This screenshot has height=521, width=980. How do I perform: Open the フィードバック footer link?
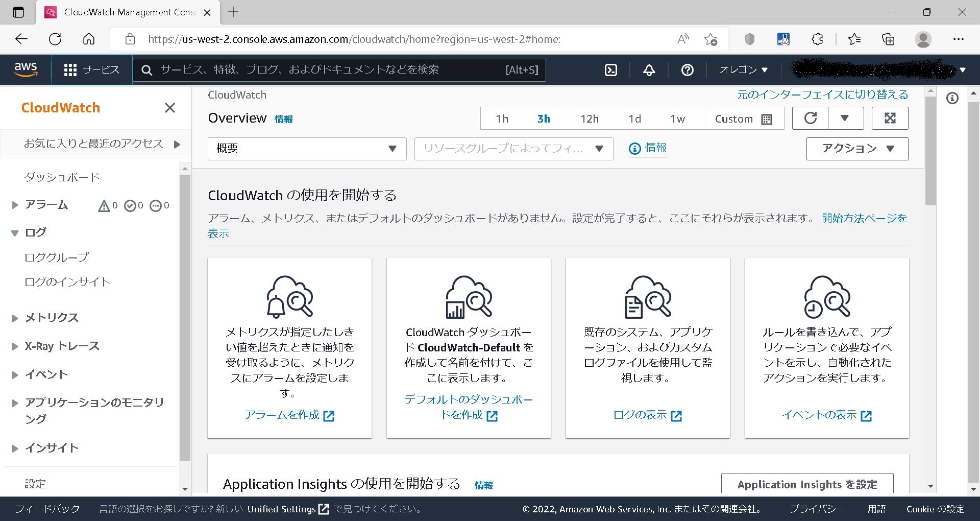(x=47, y=509)
